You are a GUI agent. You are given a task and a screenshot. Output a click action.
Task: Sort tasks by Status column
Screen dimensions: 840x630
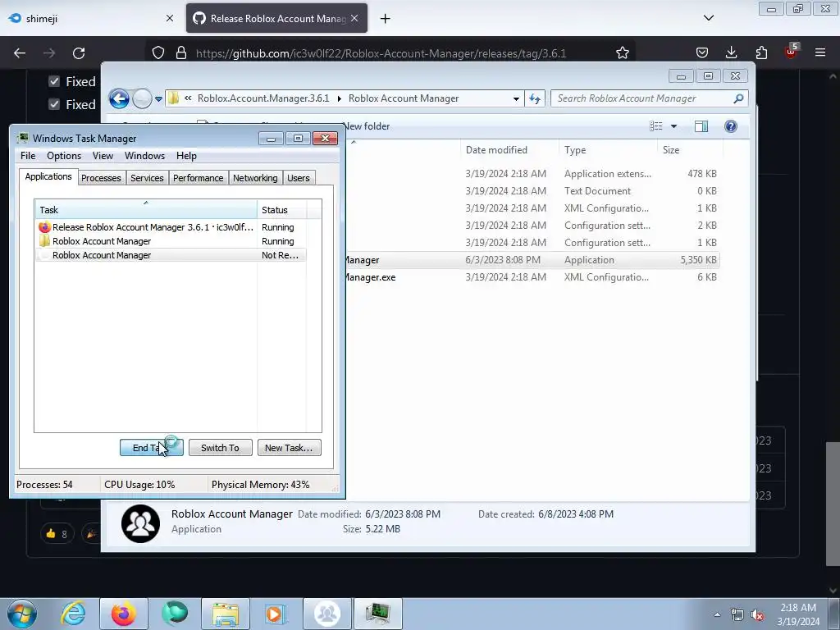pos(282,210)
